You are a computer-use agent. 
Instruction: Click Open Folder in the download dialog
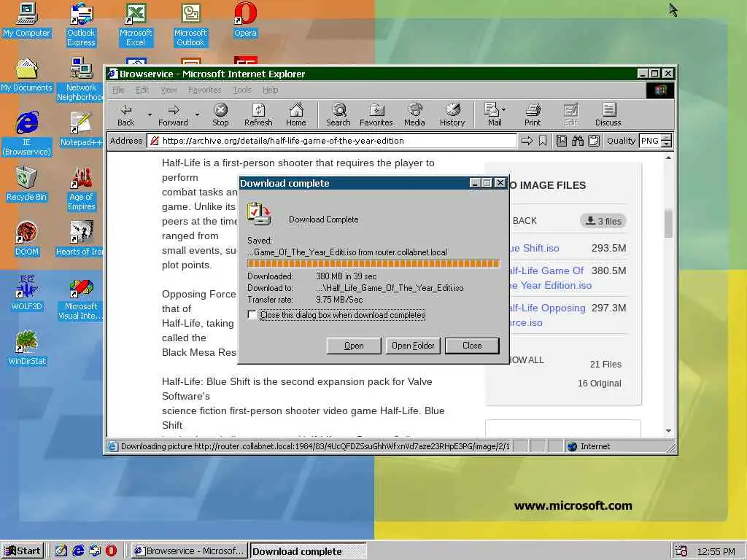click(413, 346)
